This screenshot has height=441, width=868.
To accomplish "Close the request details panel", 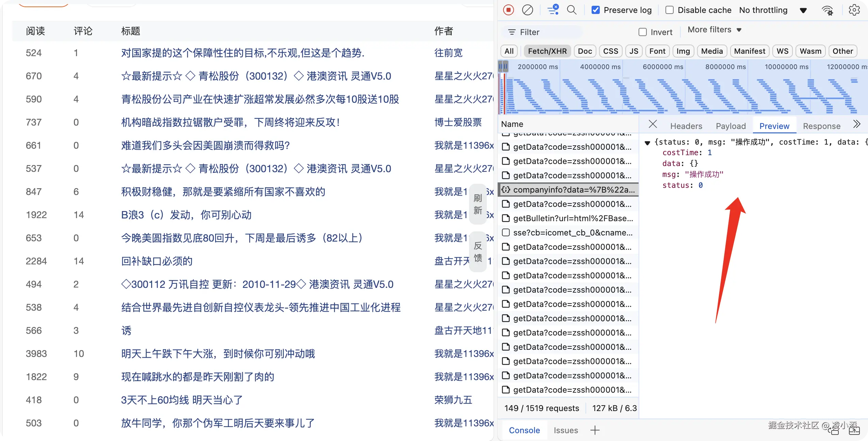I will [x=653, y=124].
